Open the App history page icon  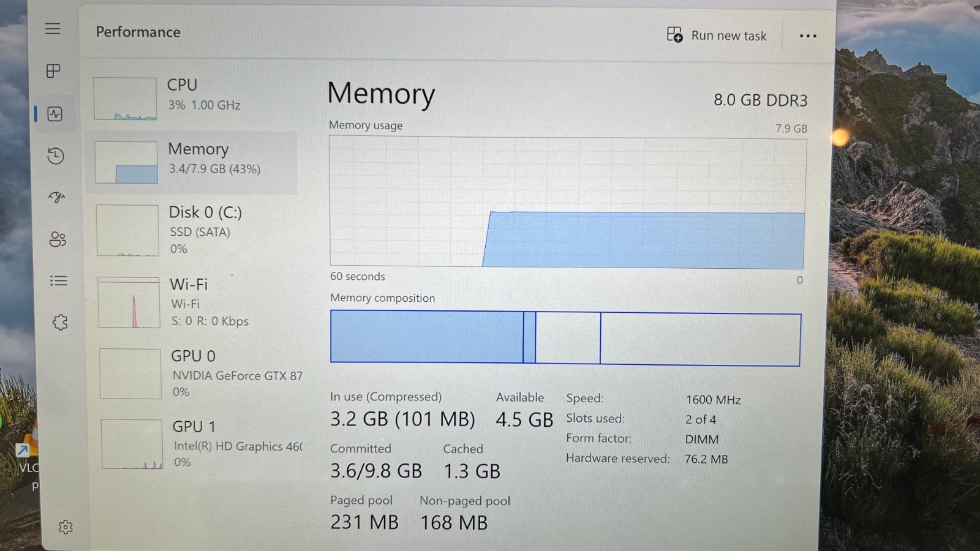pos(56,156)
